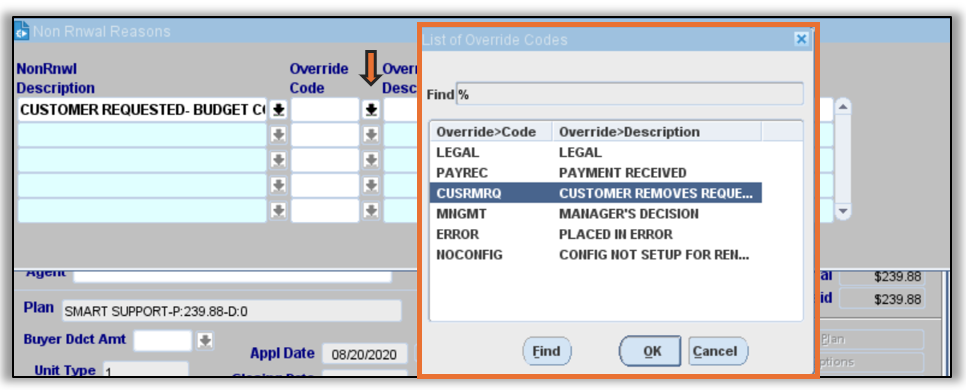966x390 pixels.
Task: Click PLACED IN ERROR description
Action: click(615, 234)
